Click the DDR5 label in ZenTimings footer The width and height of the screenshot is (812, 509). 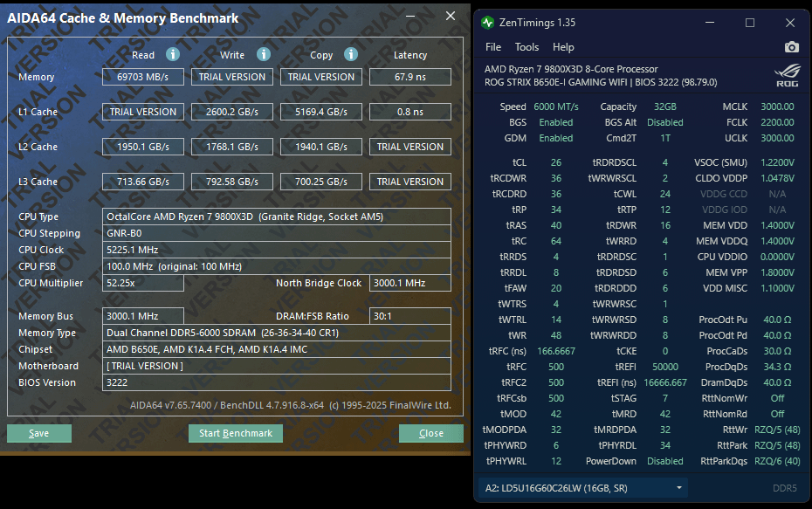pos(785,488)
